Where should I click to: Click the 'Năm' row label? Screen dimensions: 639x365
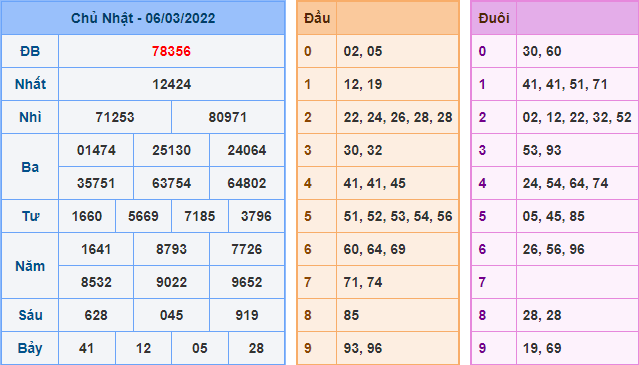30,266
